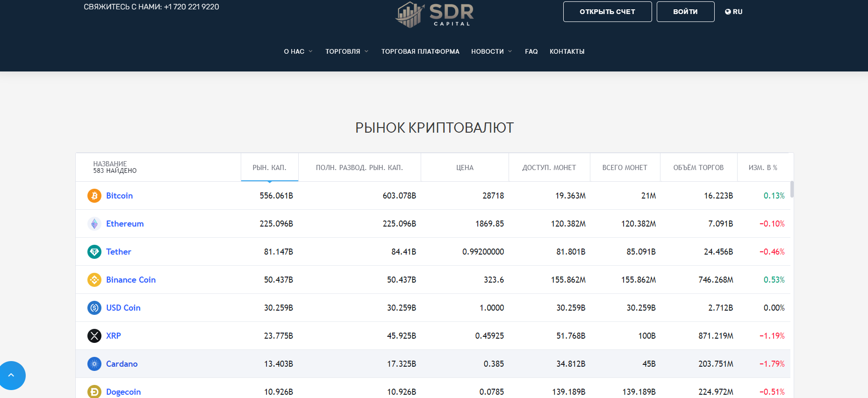Sort by ДОСТУП. МОНЕТ column
The image size is (868, 398).
click(x=549, y=167)
